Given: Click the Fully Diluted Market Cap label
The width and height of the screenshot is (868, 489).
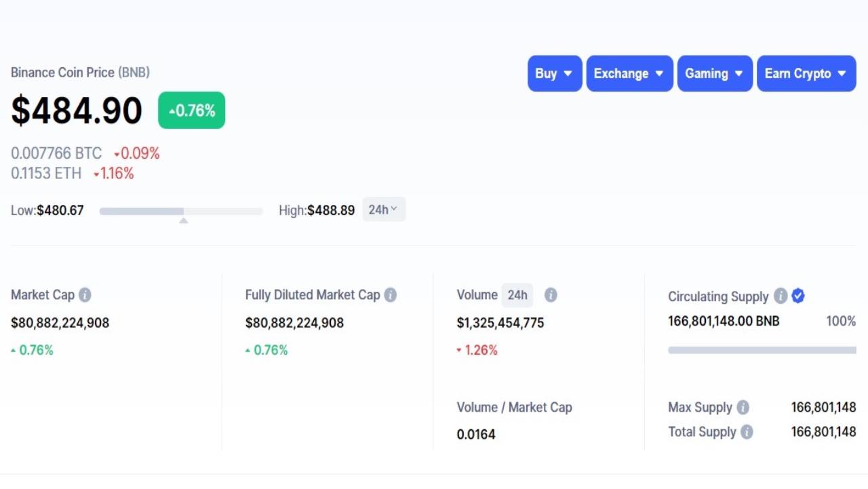Looking at the screenshot, I should 313,295.
